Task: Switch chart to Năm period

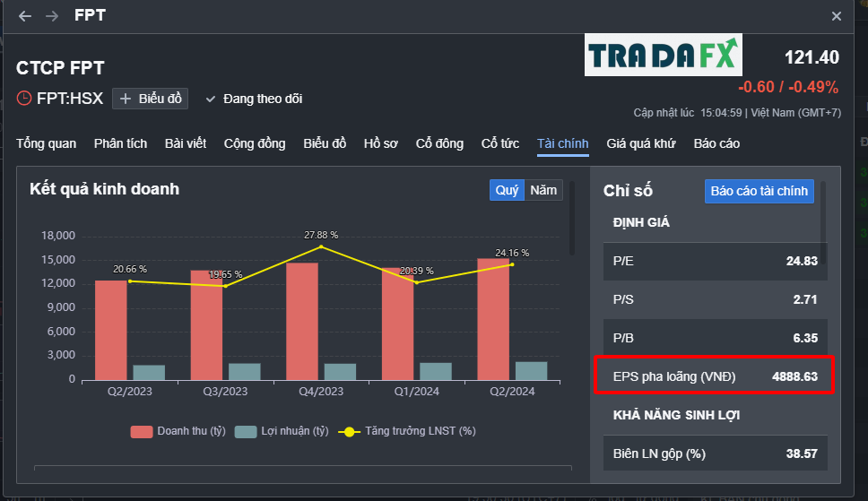Action: click(x=543, y=190)
